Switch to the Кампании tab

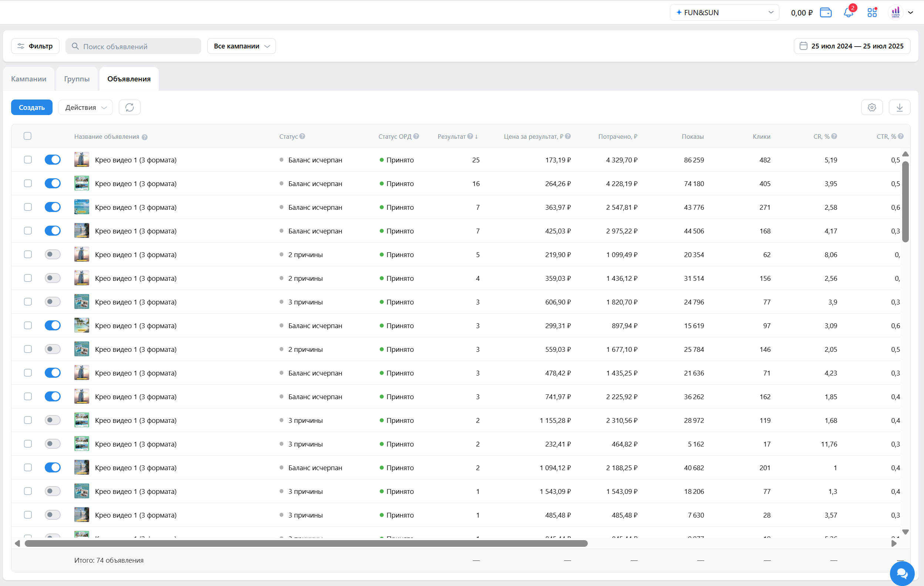[29, 79]
